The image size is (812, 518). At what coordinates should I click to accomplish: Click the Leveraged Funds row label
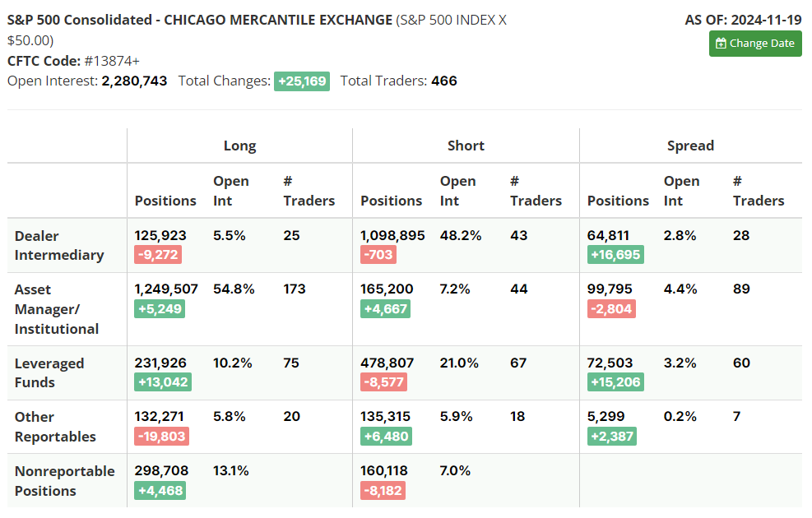pyautogui.click(x=49, y=372)
